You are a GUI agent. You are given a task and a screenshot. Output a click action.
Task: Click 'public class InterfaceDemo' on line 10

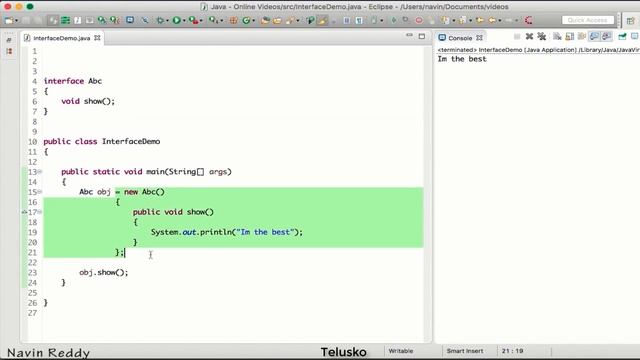point(102,141)
